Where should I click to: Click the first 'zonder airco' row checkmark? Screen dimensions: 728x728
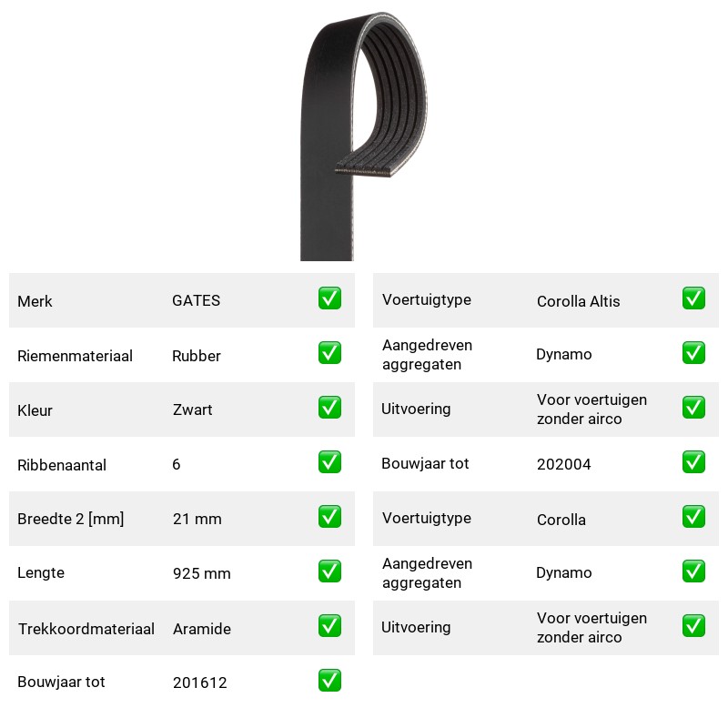tap(693, 407)
